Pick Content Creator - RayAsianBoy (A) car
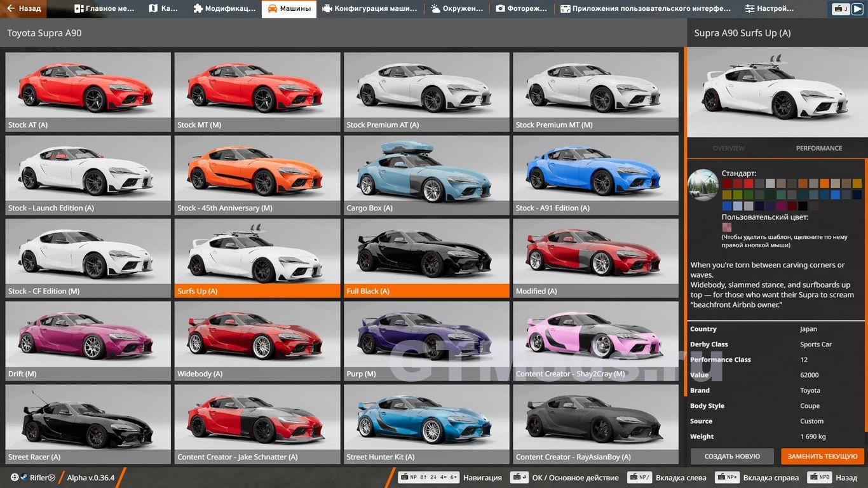Image resolution: width=868 pixels, height=488 pixels. point(596,424)
